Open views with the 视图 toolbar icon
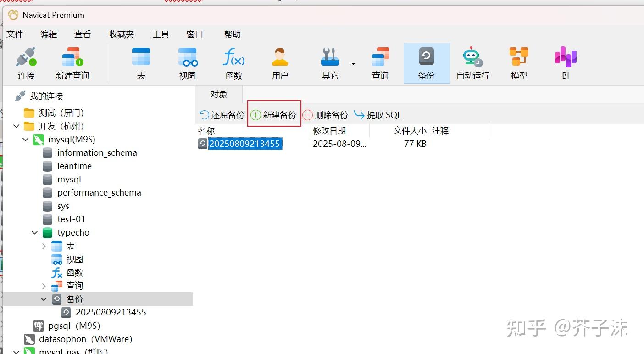This screenshot has width=644, height=354. coord(187,62)
